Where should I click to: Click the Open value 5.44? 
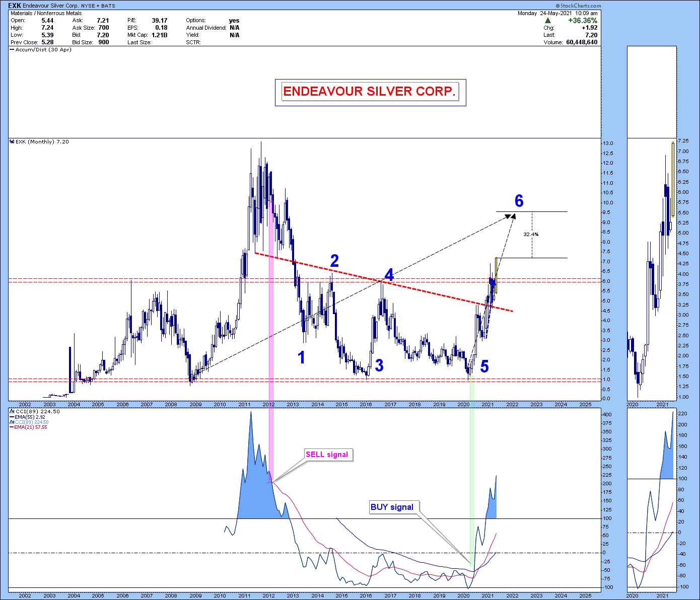47,21
